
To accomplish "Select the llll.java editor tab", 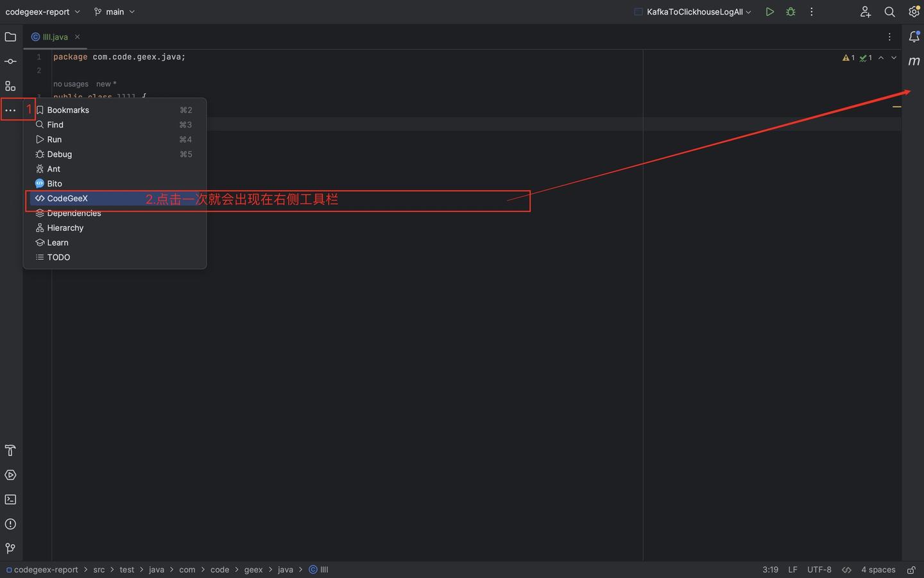I will (x=55, y=37).
